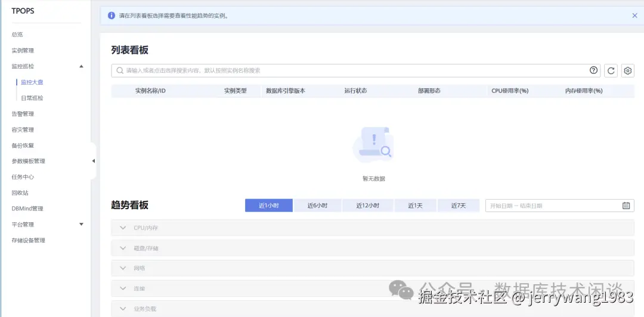Select the 近12小时 time range
Image resolution: width=644 pixels, height=317 pixels.
[x=367, y=206]
